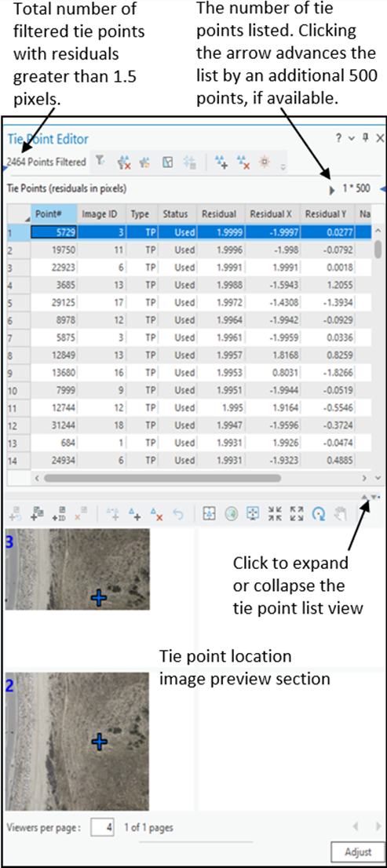Image resolution: width=387 pixels, height=868 pixels.
Task: Click the Adjust button
Action: point(357,851)
